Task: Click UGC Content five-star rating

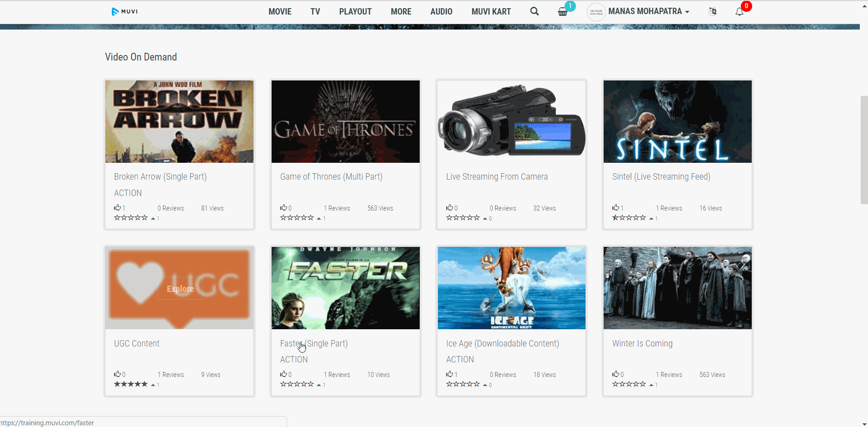Action: point(131,384)
